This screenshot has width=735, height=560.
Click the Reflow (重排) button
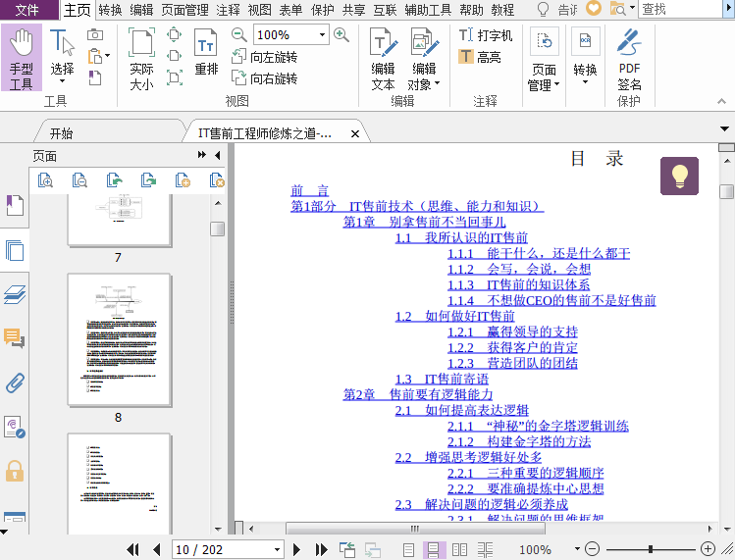tap(206, 53)
